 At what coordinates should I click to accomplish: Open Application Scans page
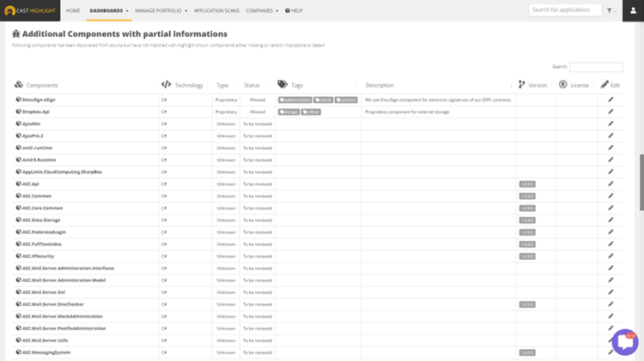(216, 11)
